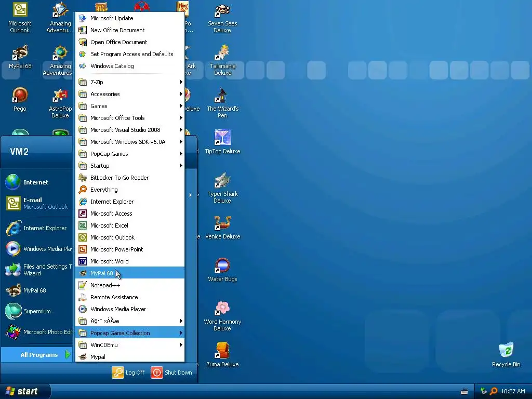Open E-mail Microsoft Outlook pinned item
Image resolution: width=532 pixels, height=399 pixels.
pyautogui.click(x=37, y=203)
